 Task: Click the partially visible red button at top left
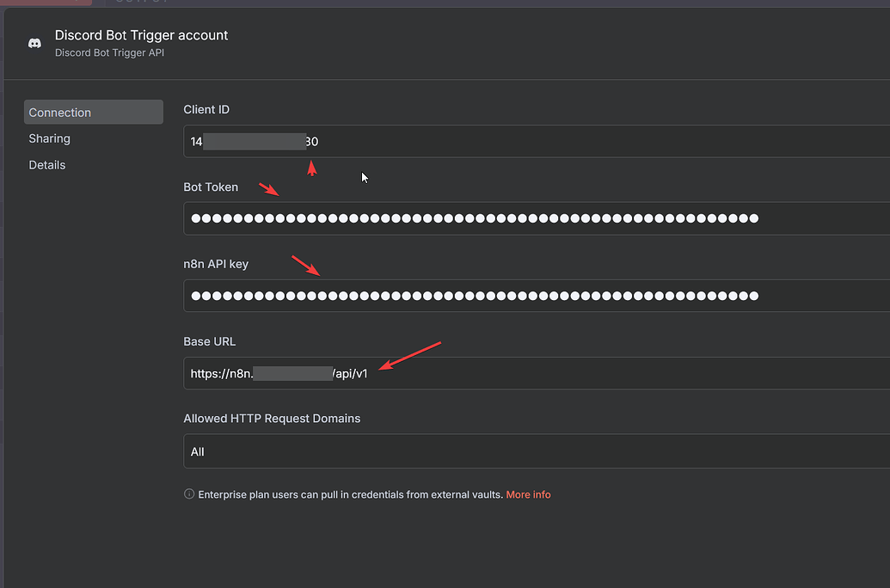pyautogui.click(x=47, y=3)
